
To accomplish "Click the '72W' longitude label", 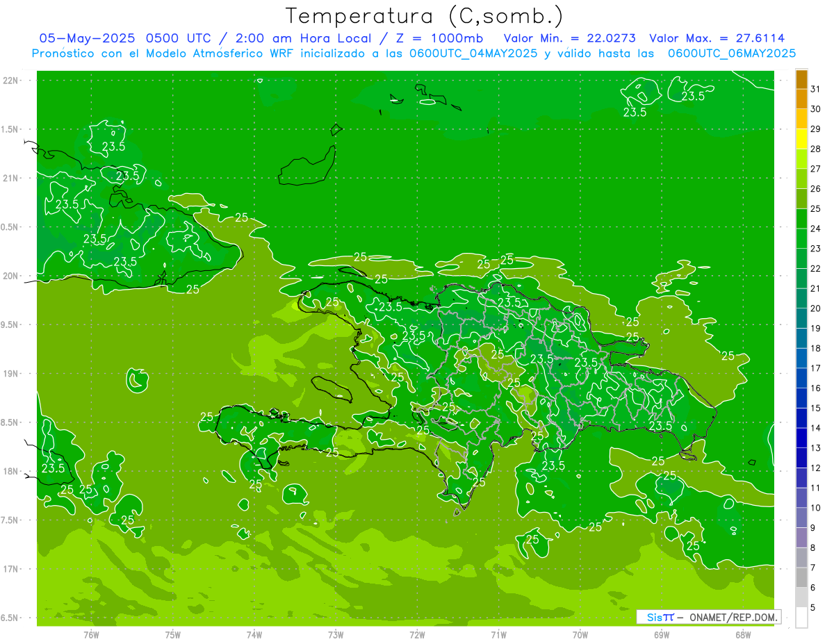I will [x=417, y=635].
